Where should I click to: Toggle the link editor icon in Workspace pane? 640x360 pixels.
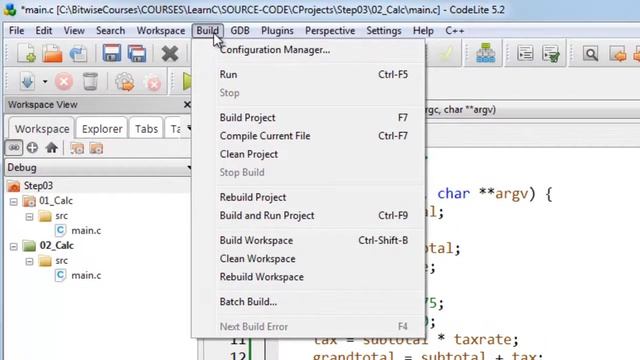point(14,148)
